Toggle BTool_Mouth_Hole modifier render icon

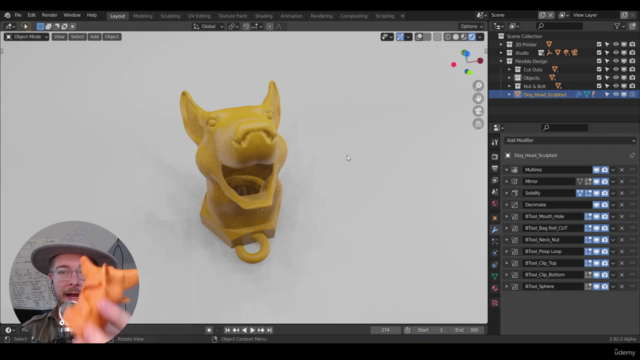tap(604, 217)
